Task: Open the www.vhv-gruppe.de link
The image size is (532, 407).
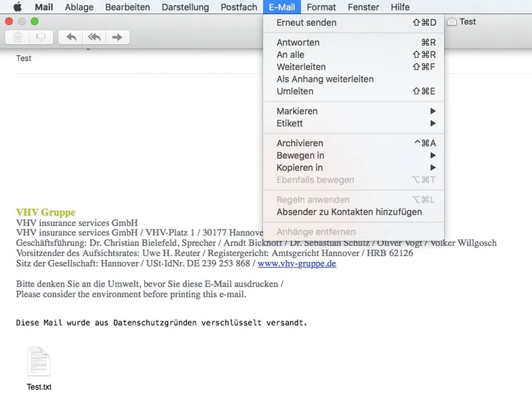Action: pyautogui.click(x=297, y=263)
